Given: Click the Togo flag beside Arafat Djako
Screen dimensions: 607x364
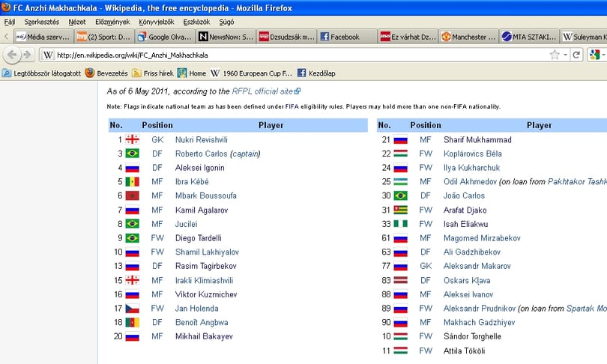Looking at the screenshot, I should (x=400, y=210).
